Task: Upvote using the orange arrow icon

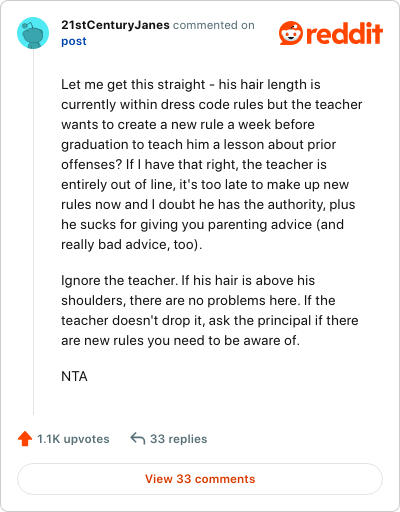Action: [25, 439]
